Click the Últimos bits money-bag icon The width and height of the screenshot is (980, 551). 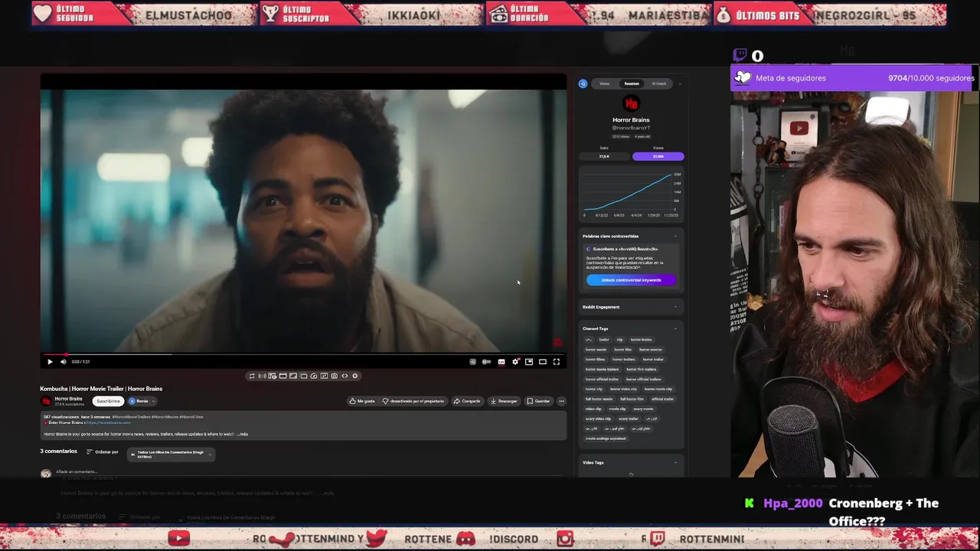pos(724,14)
